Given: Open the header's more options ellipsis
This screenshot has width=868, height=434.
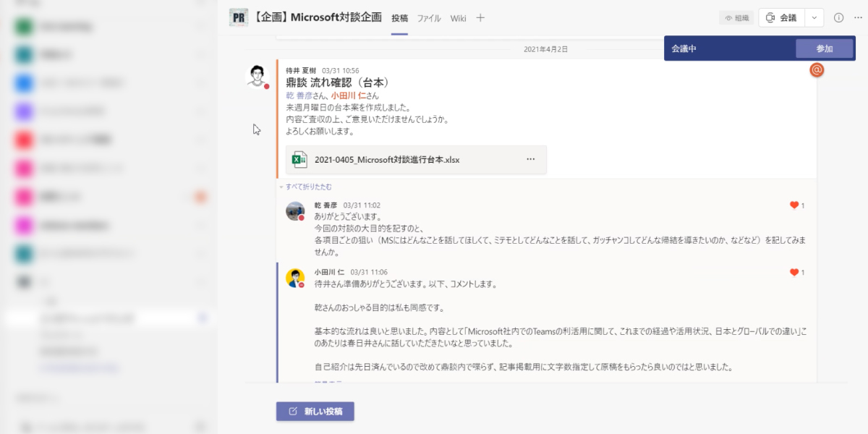Looking at the screenshot, I should click(x=856, y=18).
